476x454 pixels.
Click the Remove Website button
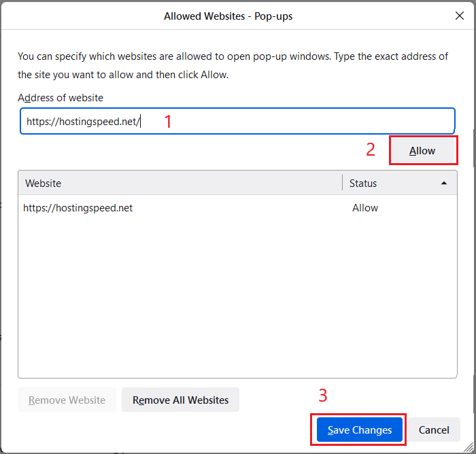pos(67,400)
